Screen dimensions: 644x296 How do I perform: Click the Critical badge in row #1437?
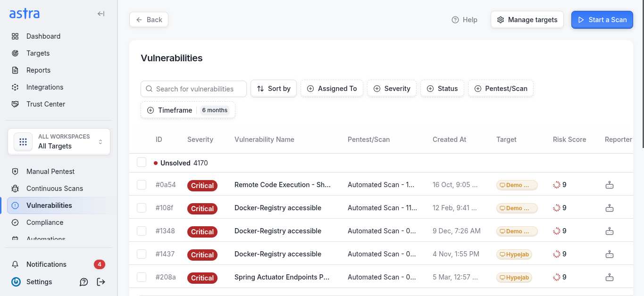tap(202, 255)
